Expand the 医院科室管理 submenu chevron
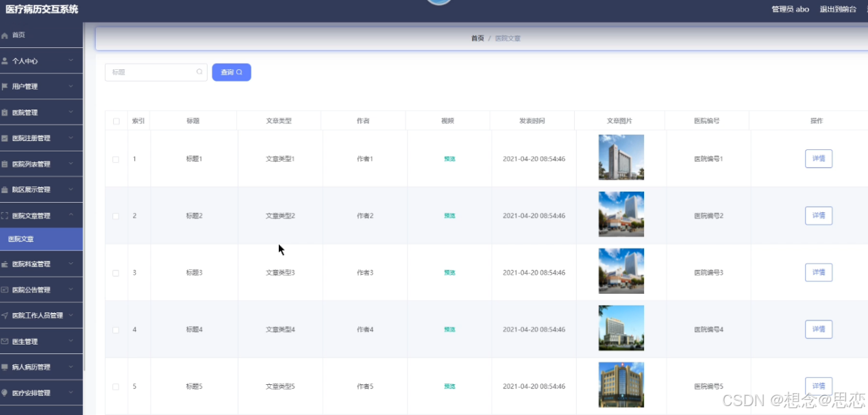Image resolution: width=868 pixels, height=415 pixels. pyautogui.click(x=71, y=264)
